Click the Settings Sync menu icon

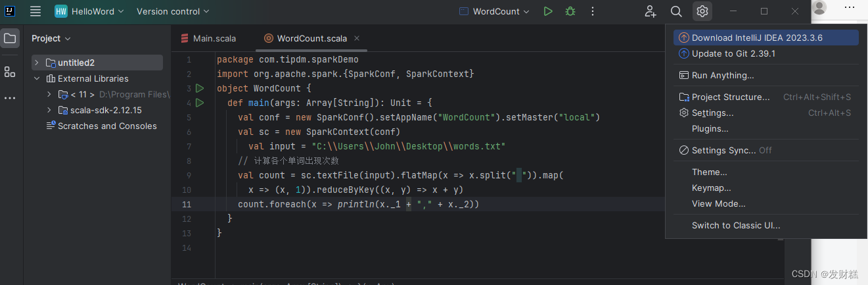[x=684, y=150]
